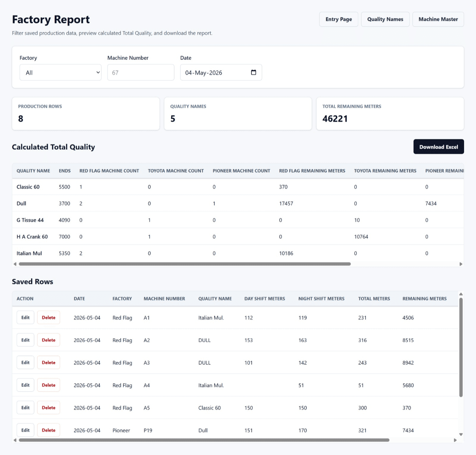476x455 pixels.
Task: Click the Quality Name column header in Calculated Total Quality
Action: 33,171
